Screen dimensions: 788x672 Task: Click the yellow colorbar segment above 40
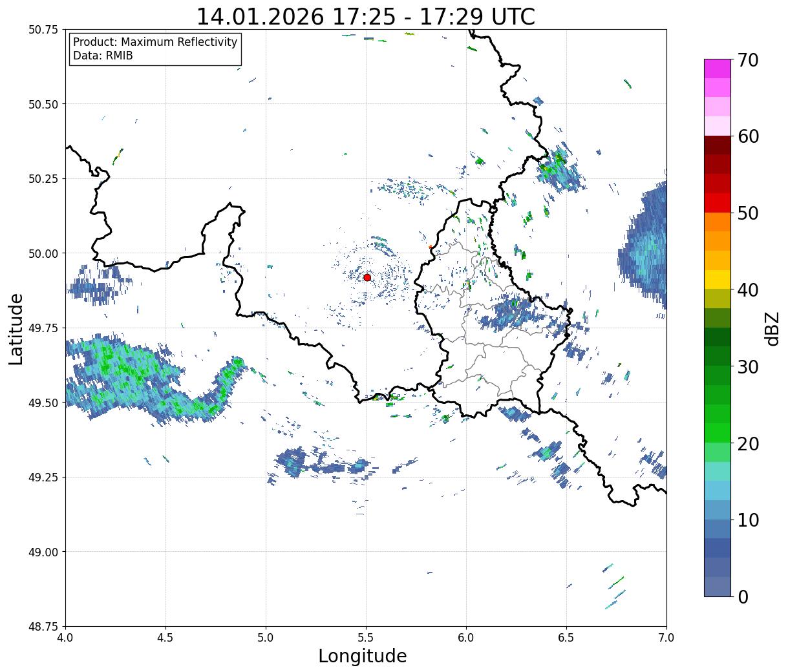[718, 279]
